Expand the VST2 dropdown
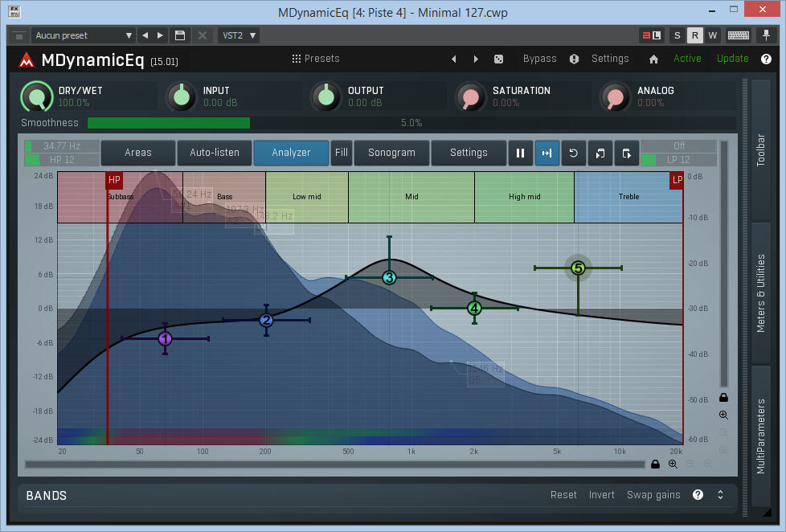This screenshot has width=786, height=532. (x=239, y=35)
